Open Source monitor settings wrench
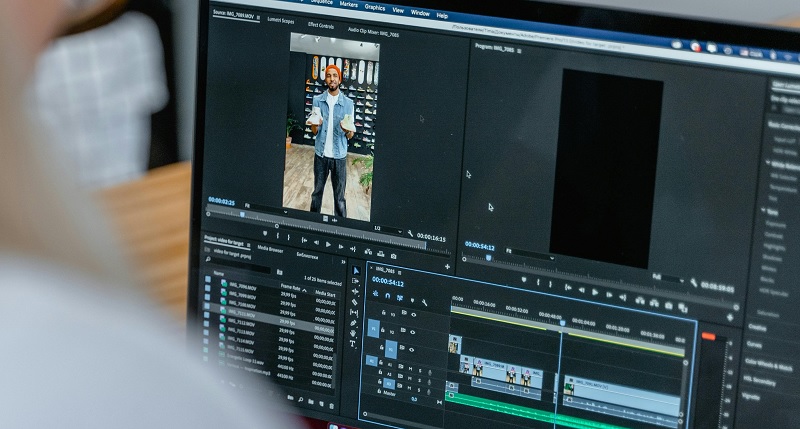The height and width of the screenshot is (429, 800). (410, 234)
